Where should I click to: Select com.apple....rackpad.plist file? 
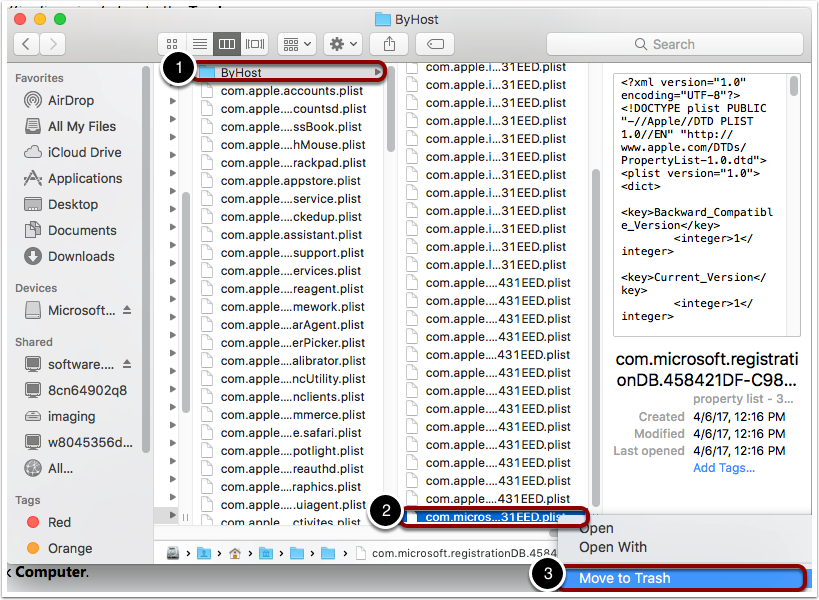[293, 163]
